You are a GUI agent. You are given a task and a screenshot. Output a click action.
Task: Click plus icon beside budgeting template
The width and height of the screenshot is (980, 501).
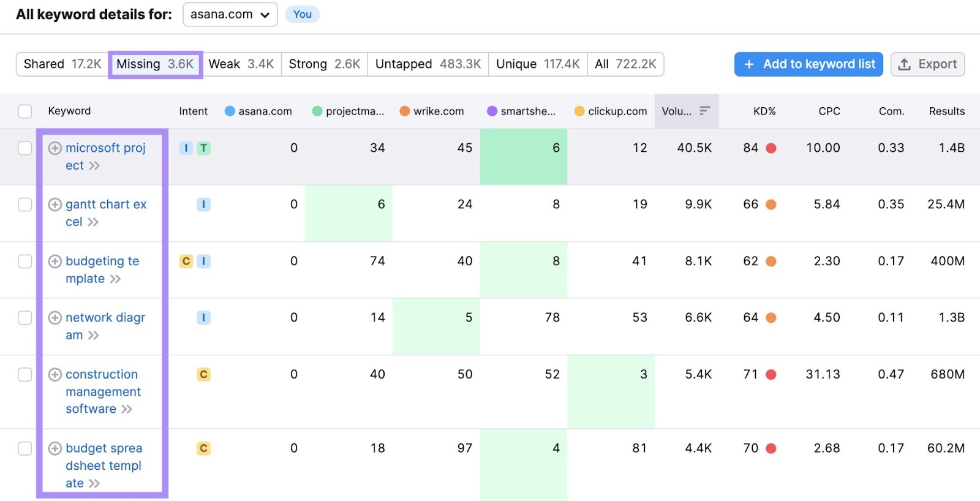tap(55, 262)
